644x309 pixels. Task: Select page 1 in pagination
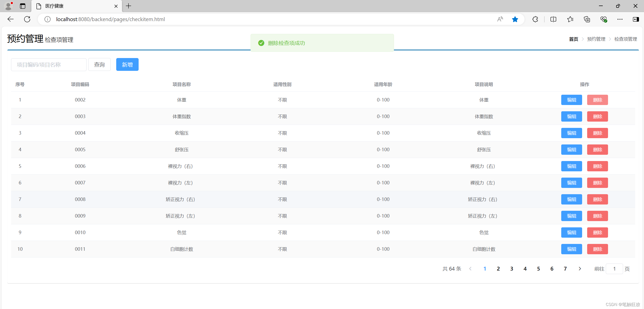click(485, 269)
